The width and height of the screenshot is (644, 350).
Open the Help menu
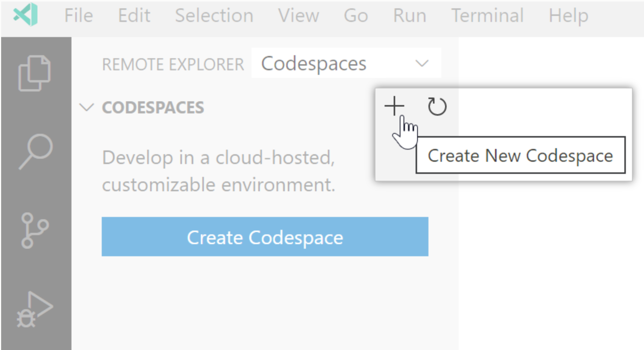pyautogui.click(x=568, y=16)
